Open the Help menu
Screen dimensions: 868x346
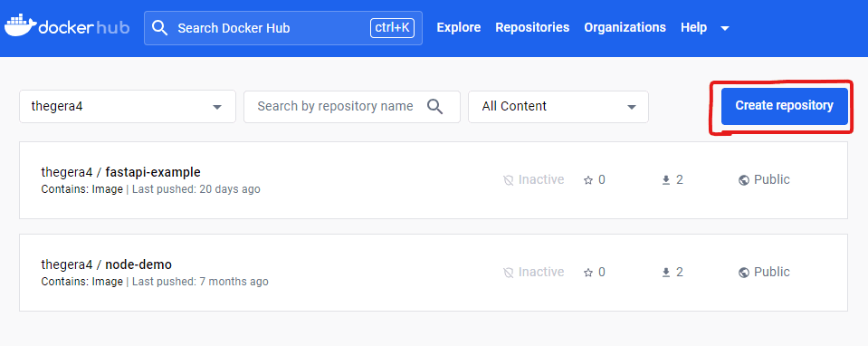[693, 28]
